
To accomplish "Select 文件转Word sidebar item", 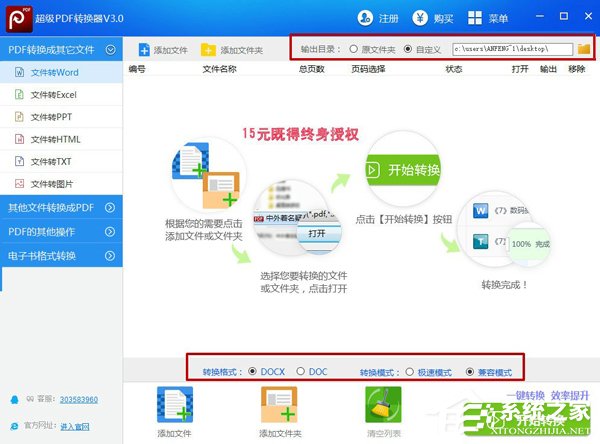I will point(61,72).
